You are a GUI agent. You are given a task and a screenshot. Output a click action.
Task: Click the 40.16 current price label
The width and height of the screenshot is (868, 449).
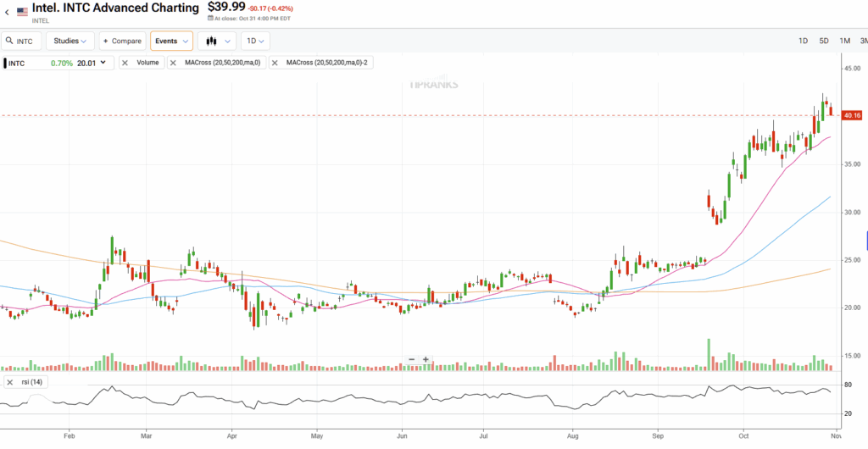click(850, 115)
